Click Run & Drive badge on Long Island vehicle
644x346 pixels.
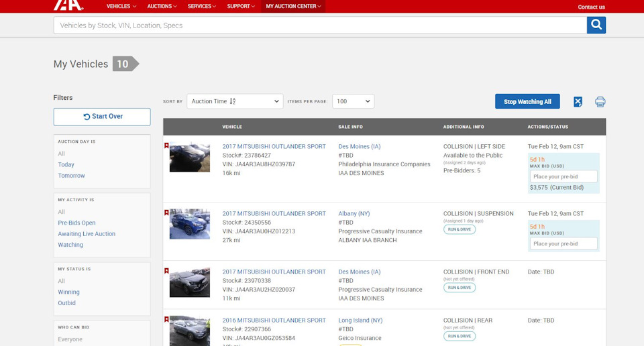(x=459, y=336)
